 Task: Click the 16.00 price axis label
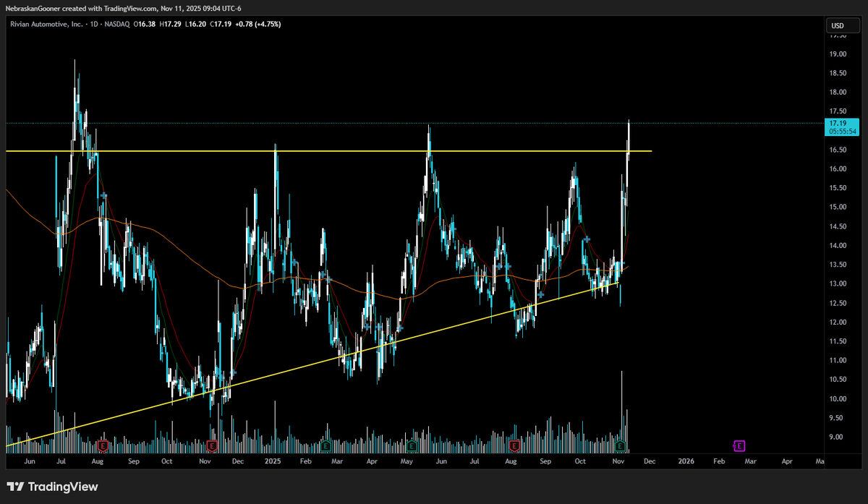click(x=838, y=169)
